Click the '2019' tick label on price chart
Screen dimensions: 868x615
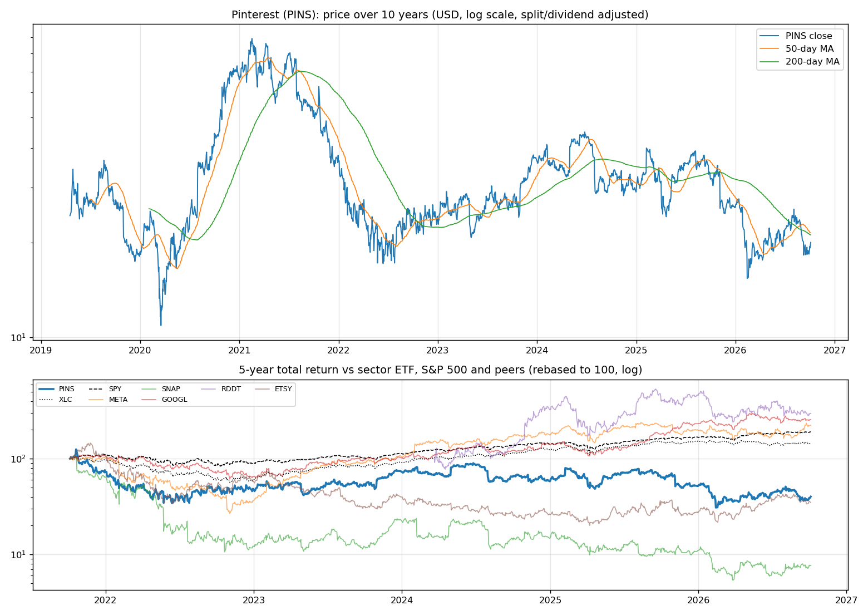pos(41,350)
